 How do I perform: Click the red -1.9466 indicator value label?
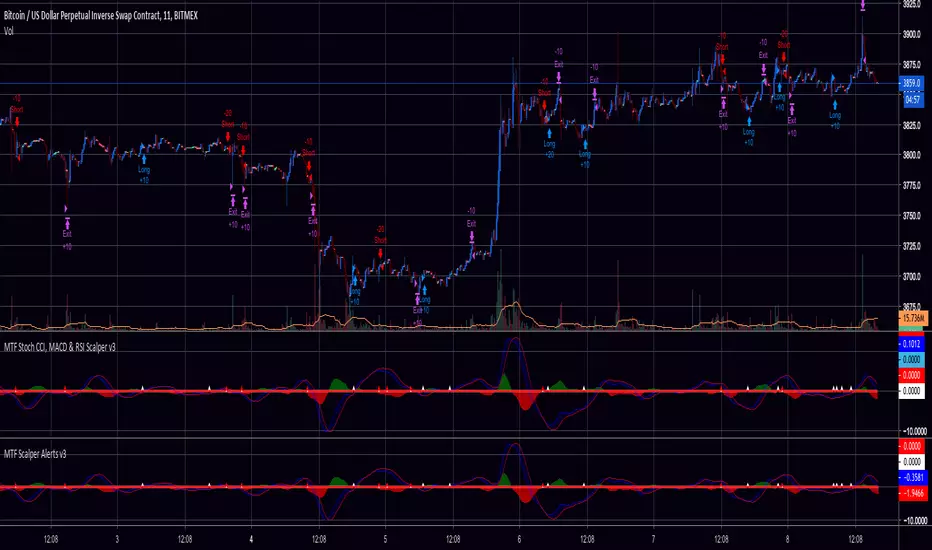click(912, 493)
